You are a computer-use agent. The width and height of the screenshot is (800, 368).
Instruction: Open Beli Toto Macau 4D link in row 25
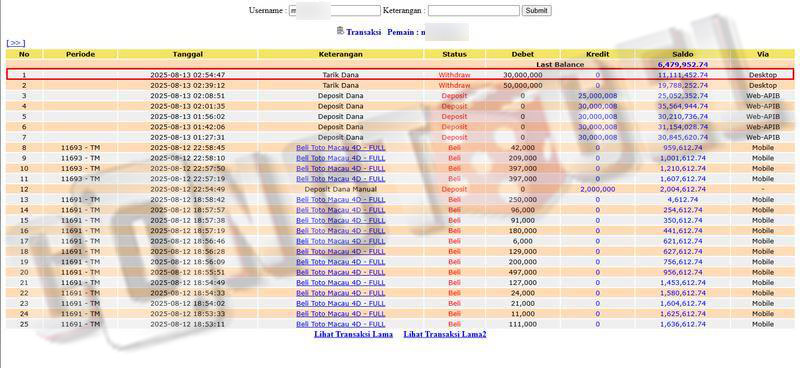(341, 324)
